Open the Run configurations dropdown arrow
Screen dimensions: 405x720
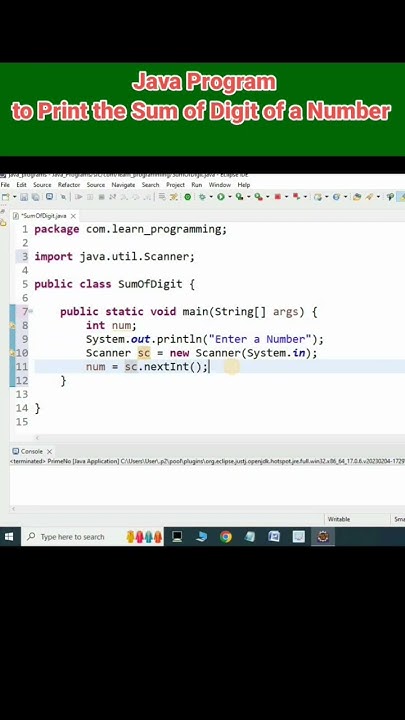click(x=229, y=197)
